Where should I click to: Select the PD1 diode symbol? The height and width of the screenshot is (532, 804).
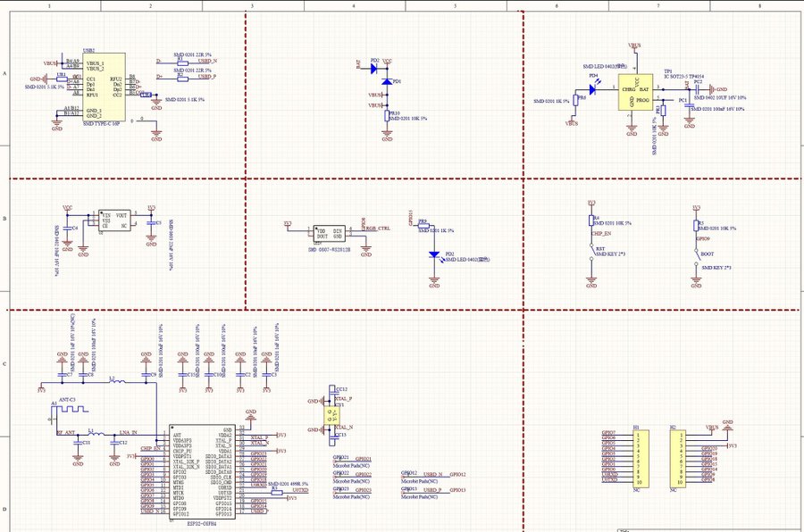coord(387,81)
